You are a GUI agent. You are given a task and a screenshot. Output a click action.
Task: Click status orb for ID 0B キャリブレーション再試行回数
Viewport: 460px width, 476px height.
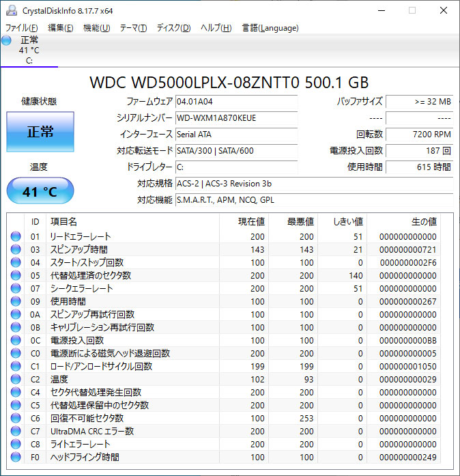[x=16, y=327]
